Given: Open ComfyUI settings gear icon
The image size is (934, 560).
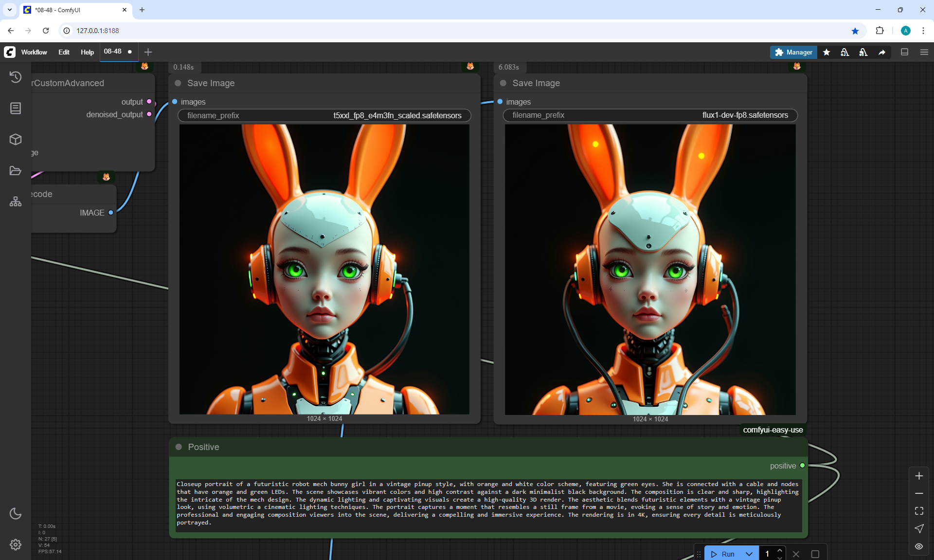Looking at the screenshot, I should click(x=16, y=544).
